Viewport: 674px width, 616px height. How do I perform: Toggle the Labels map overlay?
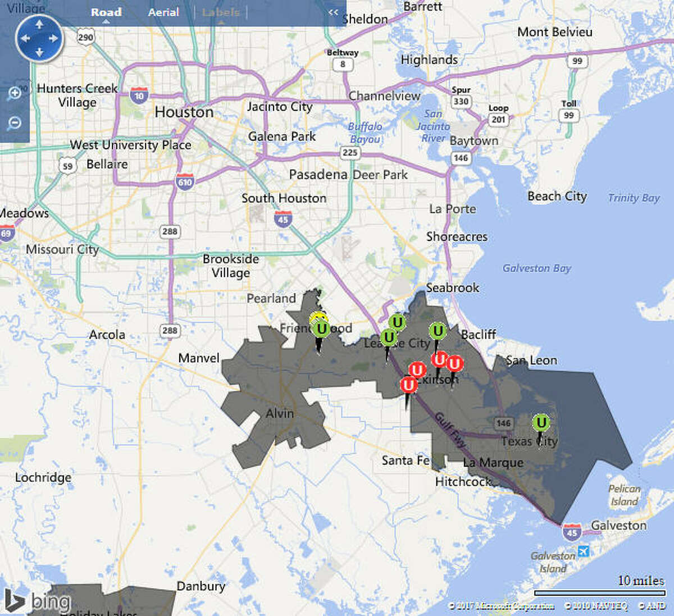(x=221, y=12)
